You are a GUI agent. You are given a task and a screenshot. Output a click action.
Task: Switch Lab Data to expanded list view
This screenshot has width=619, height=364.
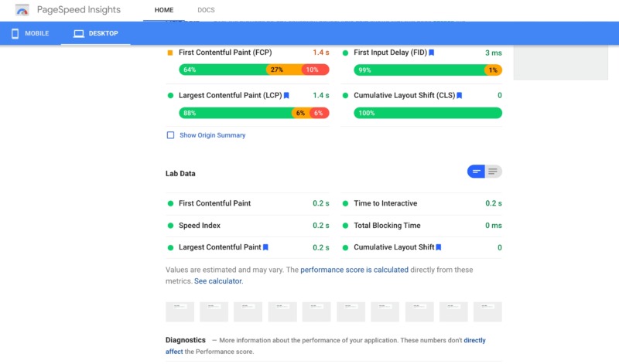point(493,172)
